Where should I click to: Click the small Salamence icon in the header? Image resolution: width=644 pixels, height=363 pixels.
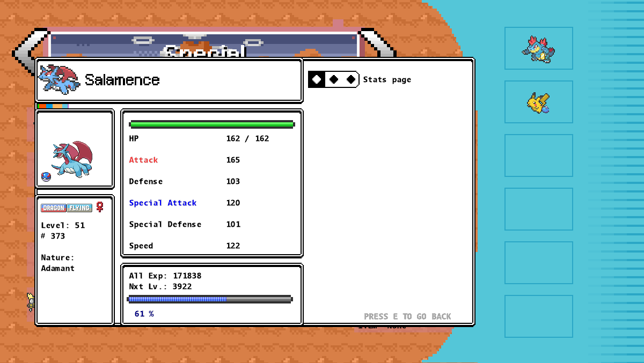[59, 79]
